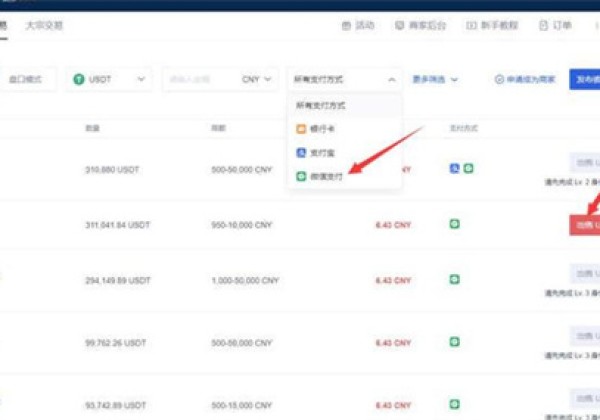Expand the USDT coin dropdown arrow
This screenshot has width=600, height=420.
141,79
